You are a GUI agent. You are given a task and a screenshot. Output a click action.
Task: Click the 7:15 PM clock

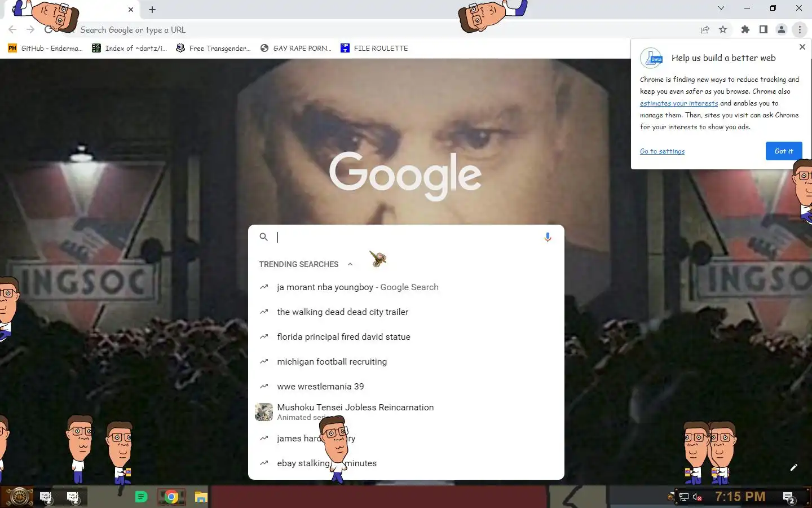point(740,497)
